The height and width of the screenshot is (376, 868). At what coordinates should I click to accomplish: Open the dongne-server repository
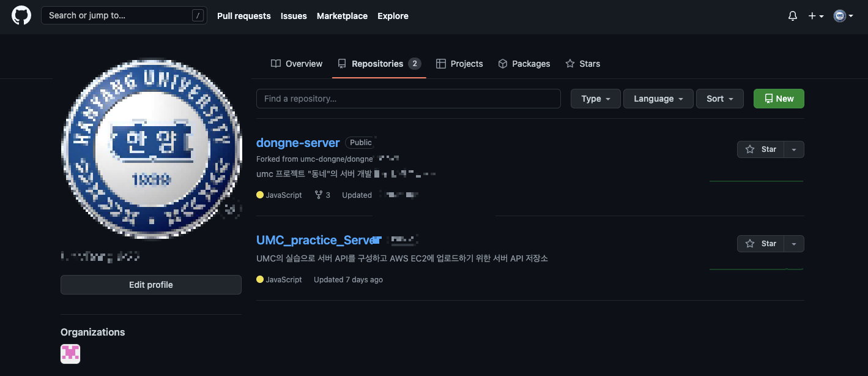(298, 143)
